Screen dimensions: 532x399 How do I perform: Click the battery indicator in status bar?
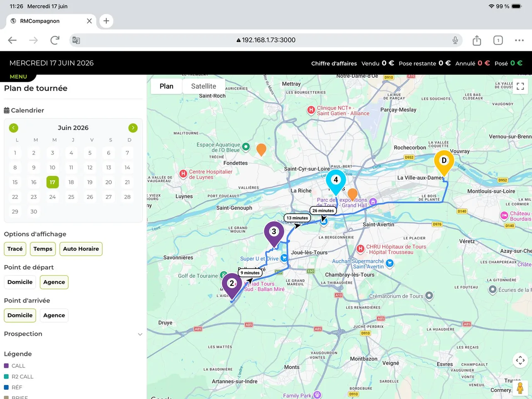click(x=517, y=6)
